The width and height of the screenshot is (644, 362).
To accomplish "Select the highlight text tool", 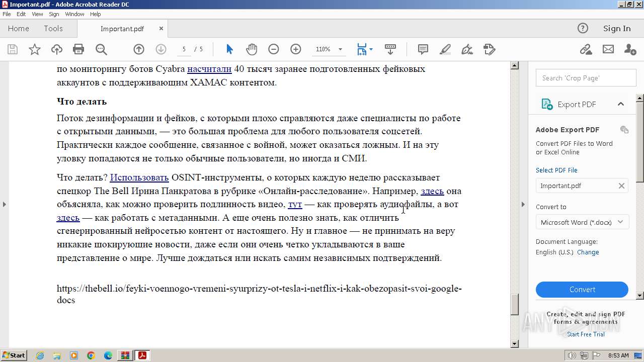I will (445, 49).
